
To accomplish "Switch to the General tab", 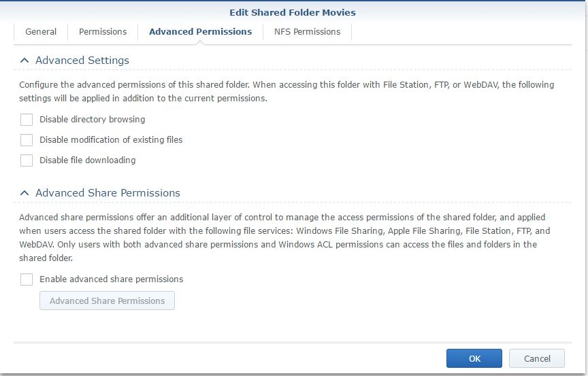I will tap(41, 32).
